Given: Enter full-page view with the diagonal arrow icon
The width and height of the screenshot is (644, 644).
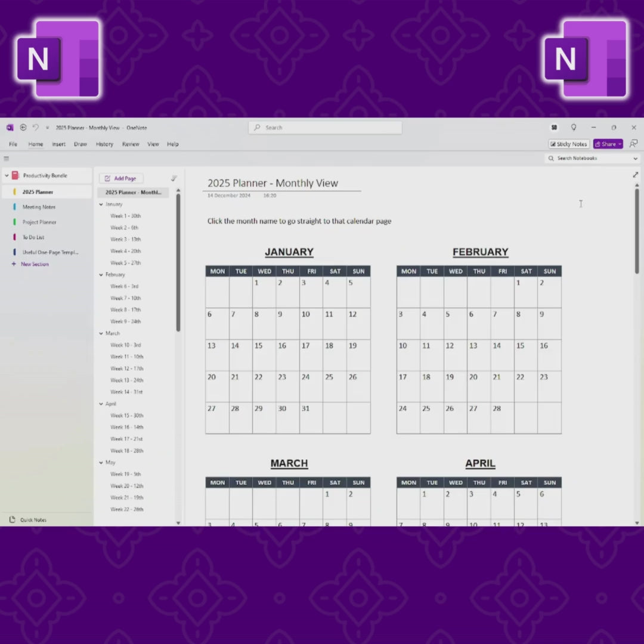Looking at the screenshot, I should pyautogui.click(x=636, y=174).
